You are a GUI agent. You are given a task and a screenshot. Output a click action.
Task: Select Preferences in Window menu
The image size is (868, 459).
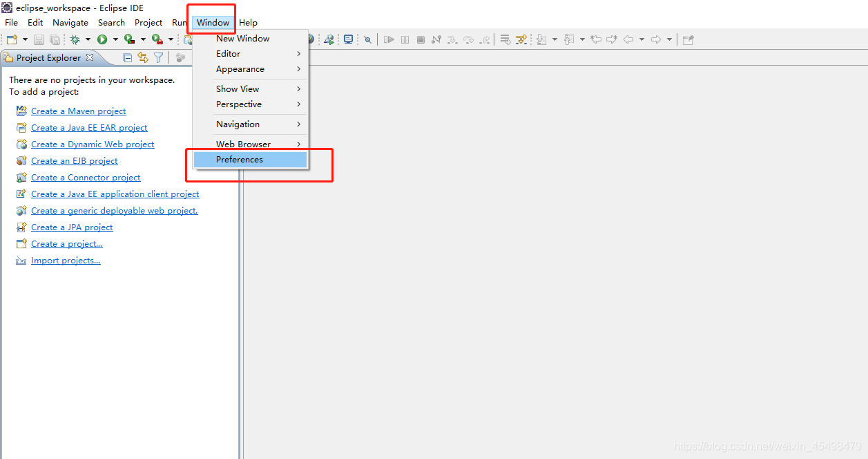(x=251, y=160)
